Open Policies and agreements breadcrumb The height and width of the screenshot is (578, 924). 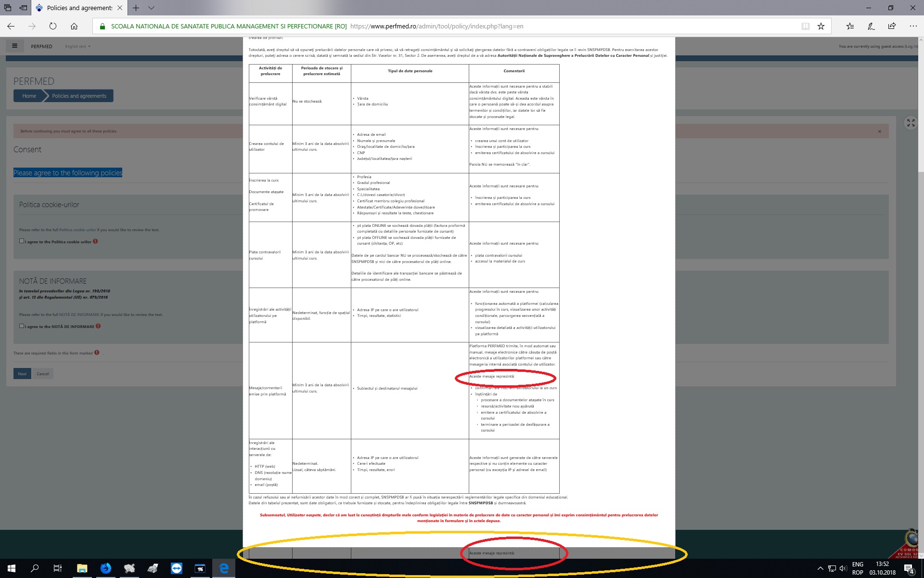79,96
